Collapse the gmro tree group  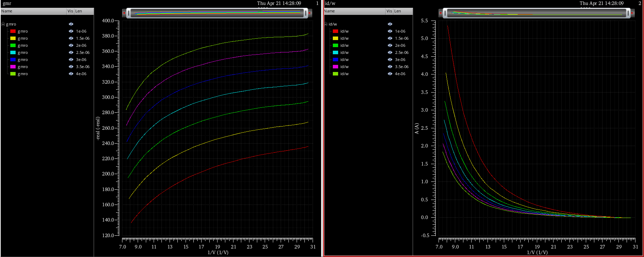(x=3, y=24)
